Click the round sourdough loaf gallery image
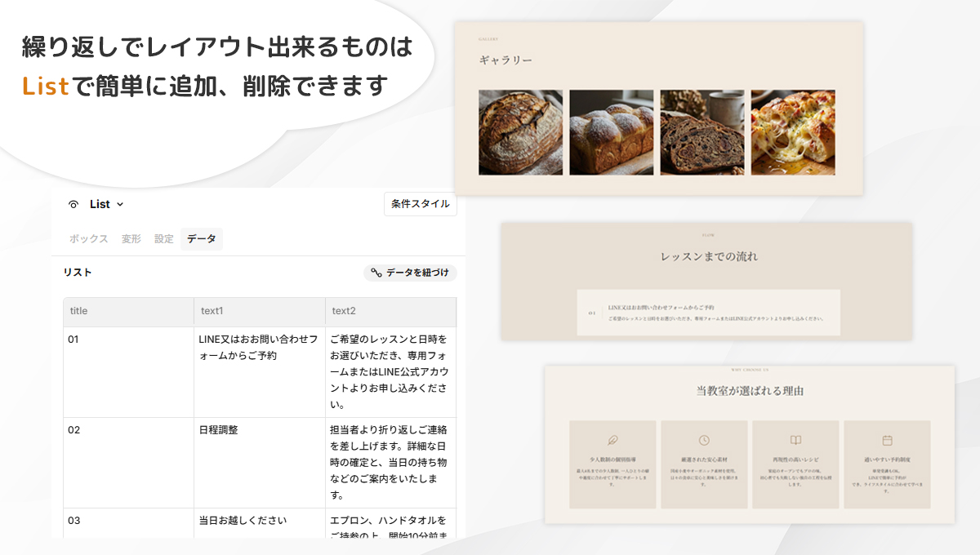980x555 pixels. pyautogui.click(x=520, y=132)
